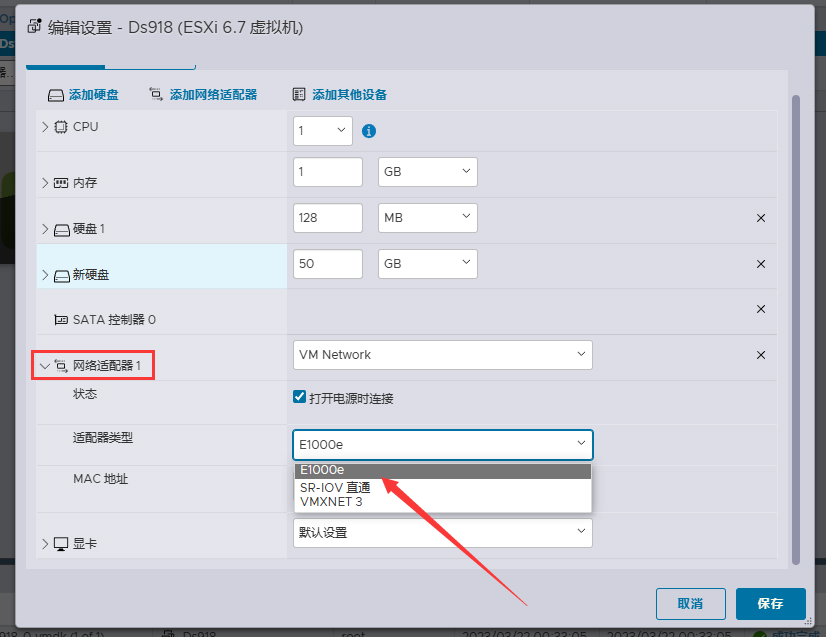
Task: Expand the 内存 row
Action: [45, 183]
